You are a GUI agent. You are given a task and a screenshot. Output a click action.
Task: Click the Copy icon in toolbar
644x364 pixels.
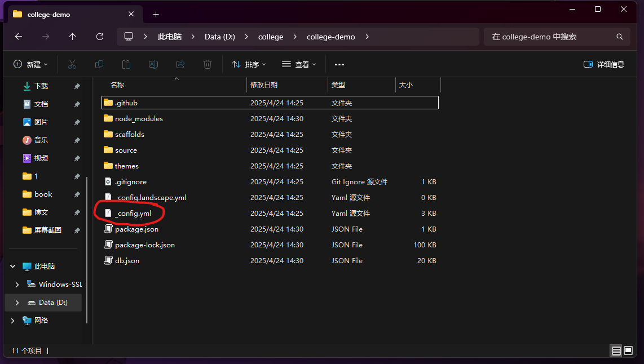tap(99, 64)
